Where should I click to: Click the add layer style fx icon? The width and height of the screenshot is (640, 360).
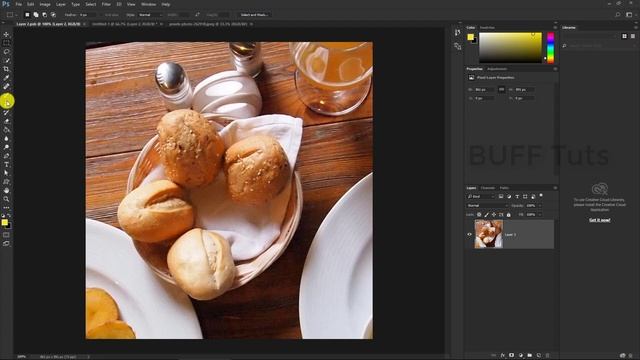[503, 356]
